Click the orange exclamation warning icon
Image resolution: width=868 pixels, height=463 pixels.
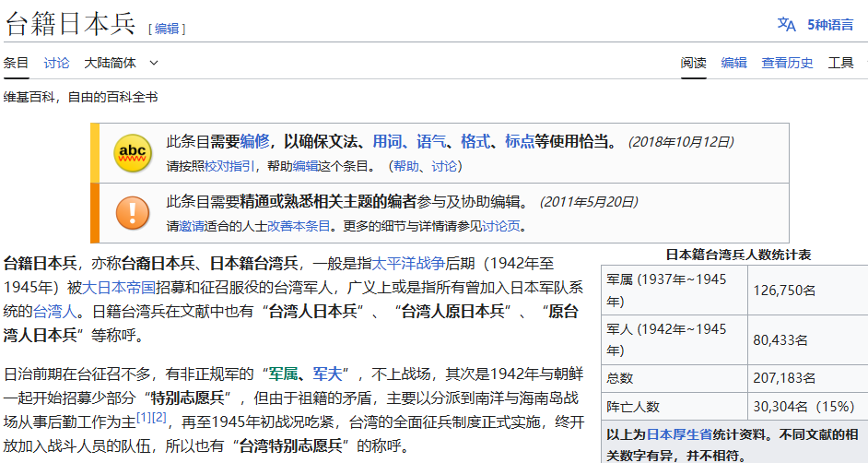tap(133, 213)
